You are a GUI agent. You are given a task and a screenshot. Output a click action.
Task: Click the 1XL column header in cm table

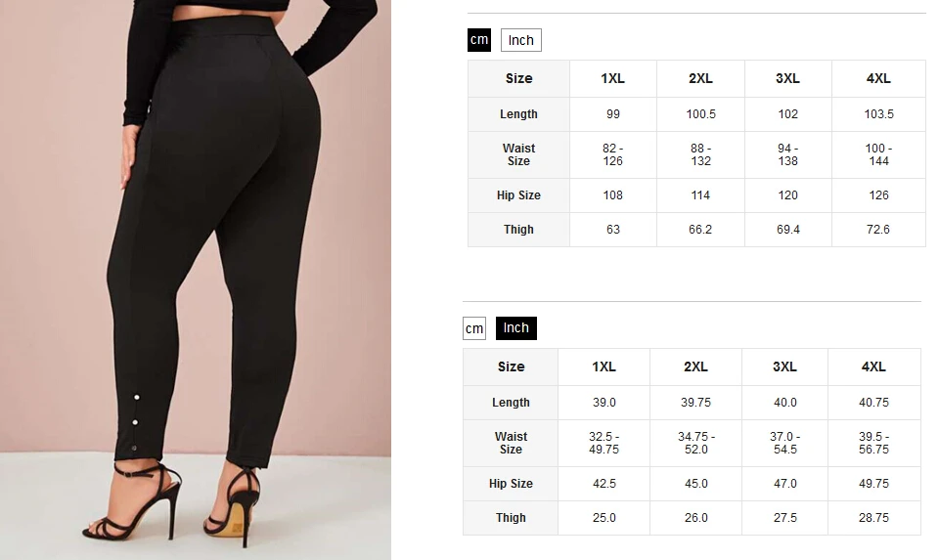click(613, 79)
